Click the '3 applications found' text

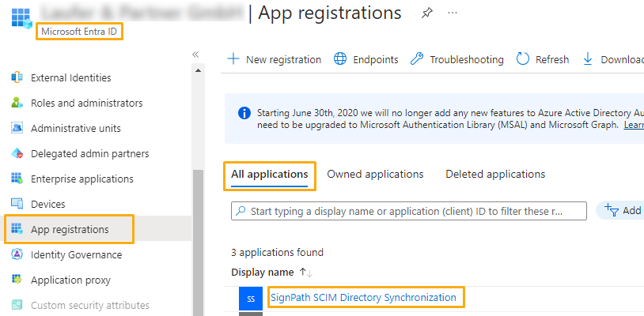coord(277,253)
